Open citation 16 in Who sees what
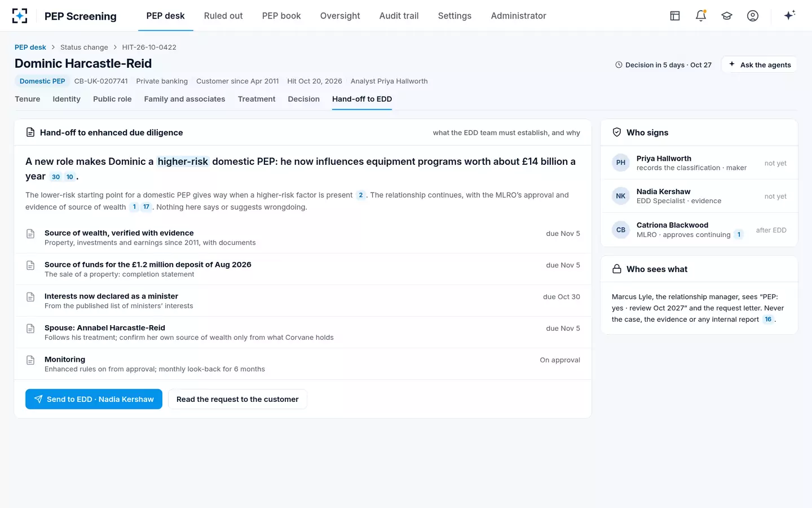Image resolution: width=812 pixels, height=508 pixels. tap(768, 319)
